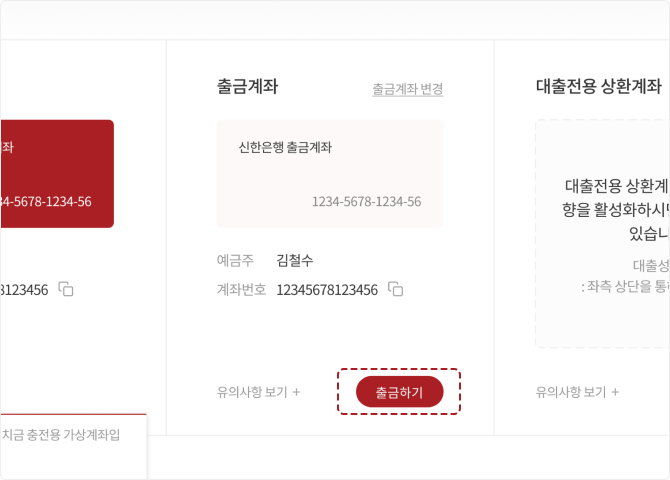Expand 유의사항 보기 under 대출전용 상환계좌

pos(577,392)
